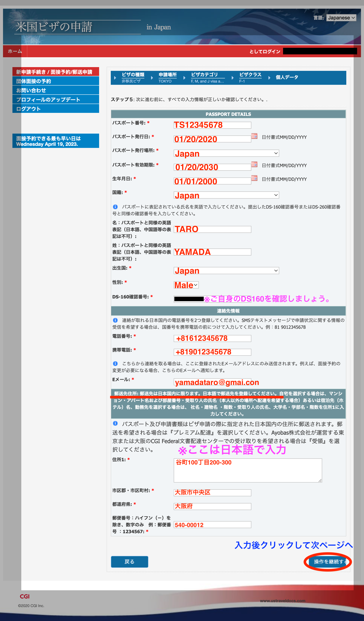Click 個人データ breadcrumb label
Viewport: 364px width, 621px height.
[x=287, y=77]
